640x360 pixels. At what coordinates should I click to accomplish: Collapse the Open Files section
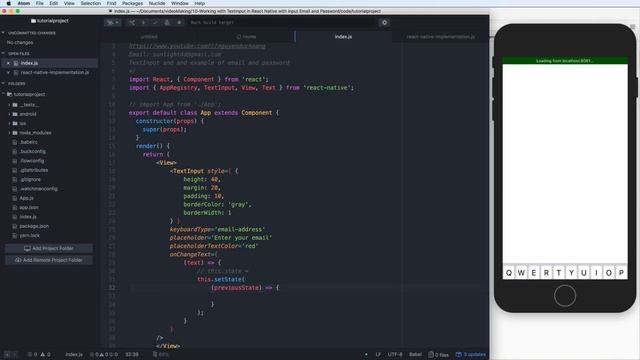point(4,53)
